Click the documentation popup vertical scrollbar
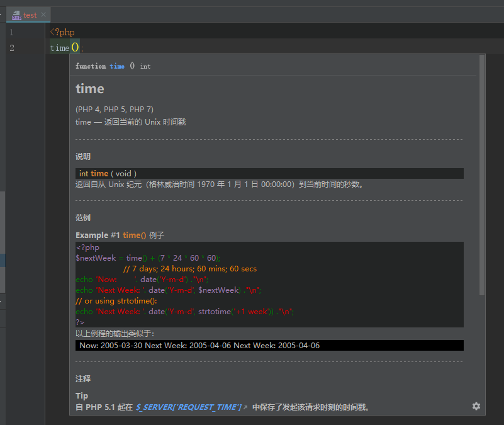Viewport: 504px width, 425px height. pos(481,175)
